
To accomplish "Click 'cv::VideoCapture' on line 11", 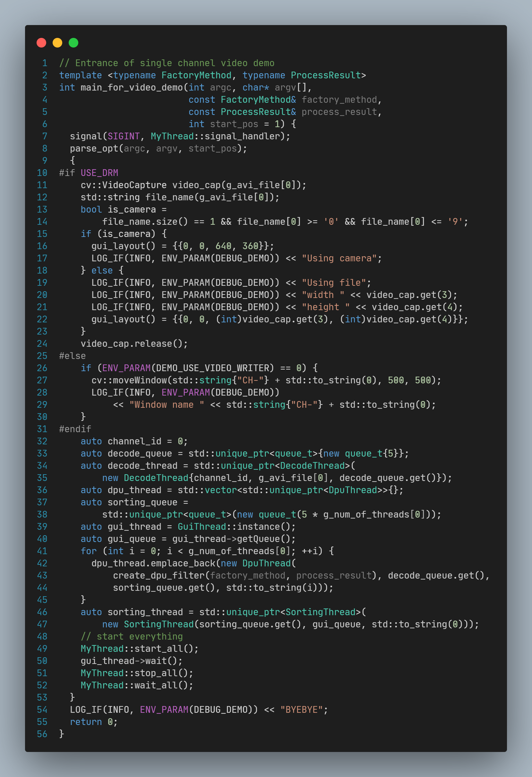I will 124,185.
